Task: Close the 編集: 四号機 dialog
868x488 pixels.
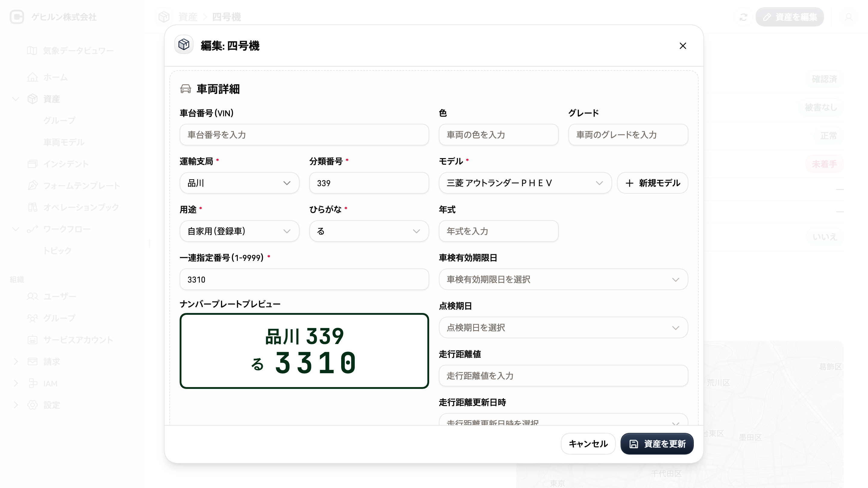Action: (683, 46)
